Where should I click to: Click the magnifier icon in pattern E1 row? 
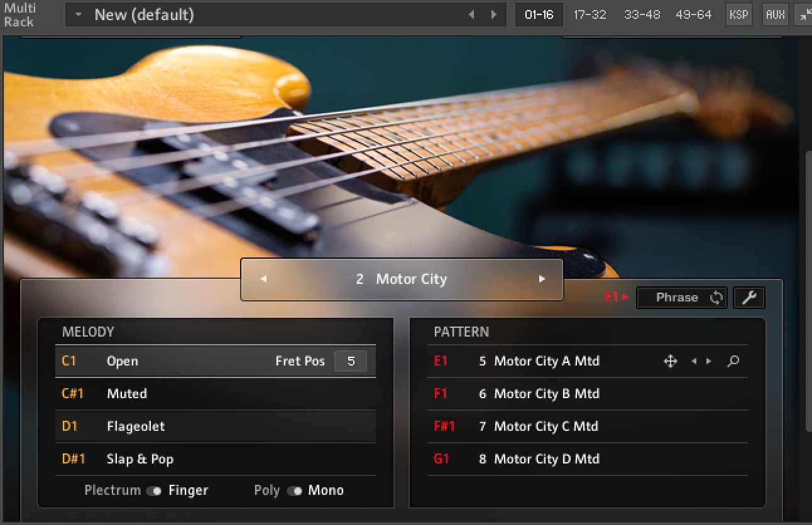[x=733, y=361]
